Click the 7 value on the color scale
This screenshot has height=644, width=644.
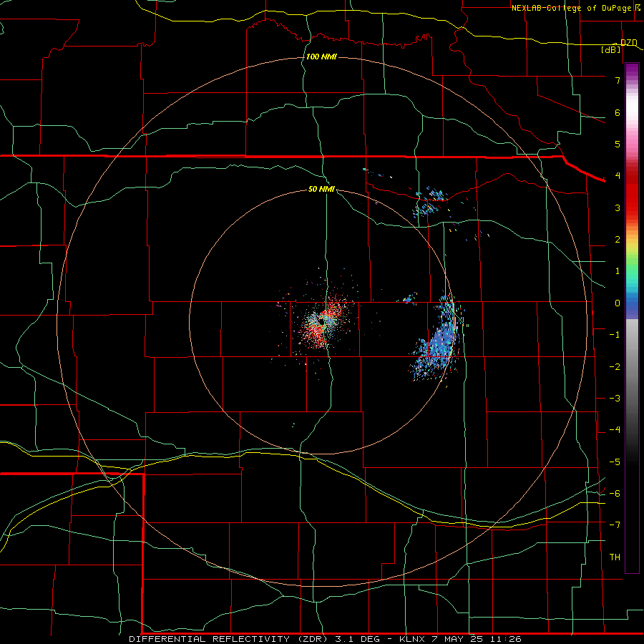(618, 80)
